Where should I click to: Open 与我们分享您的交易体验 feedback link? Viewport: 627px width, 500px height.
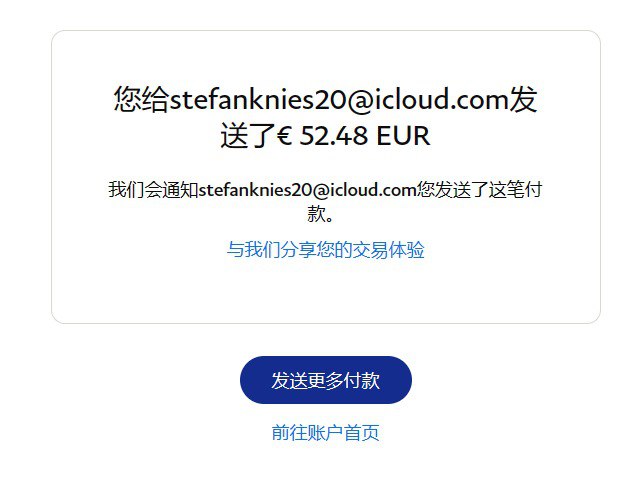pyautogui.click(x=325, y=250)
